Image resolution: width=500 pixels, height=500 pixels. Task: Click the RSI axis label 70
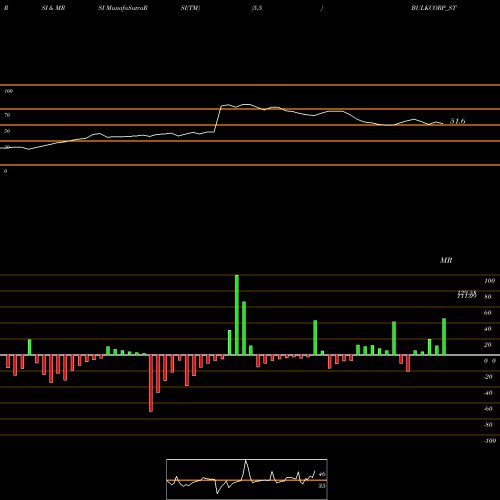pyautogui.click(x=7, y=115)
